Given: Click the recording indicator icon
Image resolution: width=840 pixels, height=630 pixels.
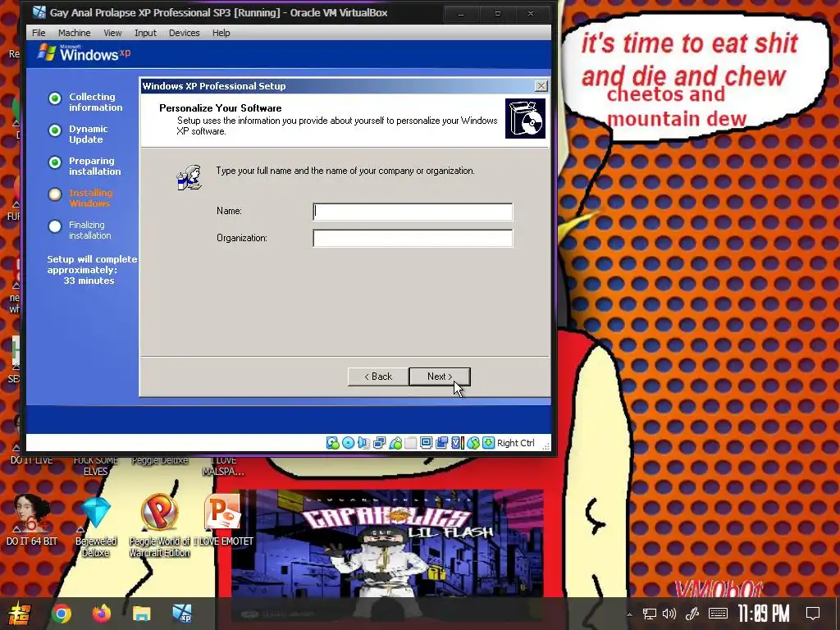Looking at the screenshot, I should click(x=442, y=443).
